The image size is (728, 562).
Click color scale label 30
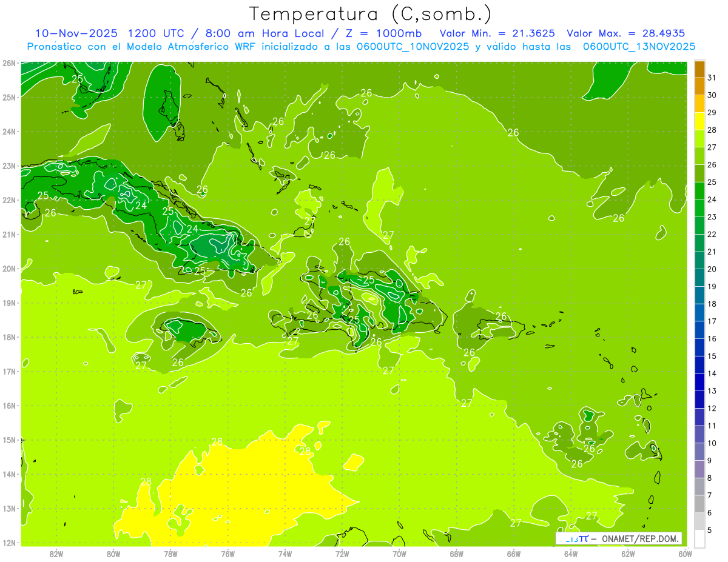(x=712, y=95)
